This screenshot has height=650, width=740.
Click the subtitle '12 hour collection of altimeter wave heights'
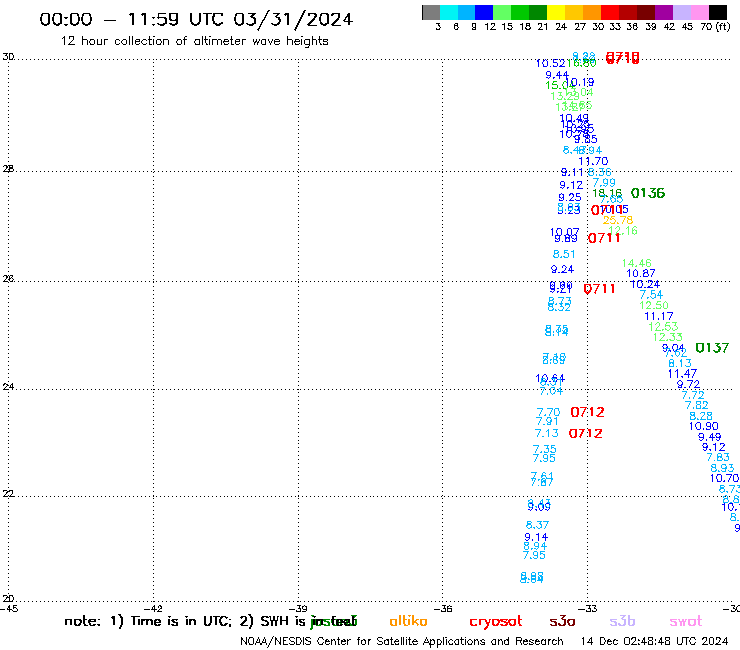pyautogui.click(x=194, y=41)
